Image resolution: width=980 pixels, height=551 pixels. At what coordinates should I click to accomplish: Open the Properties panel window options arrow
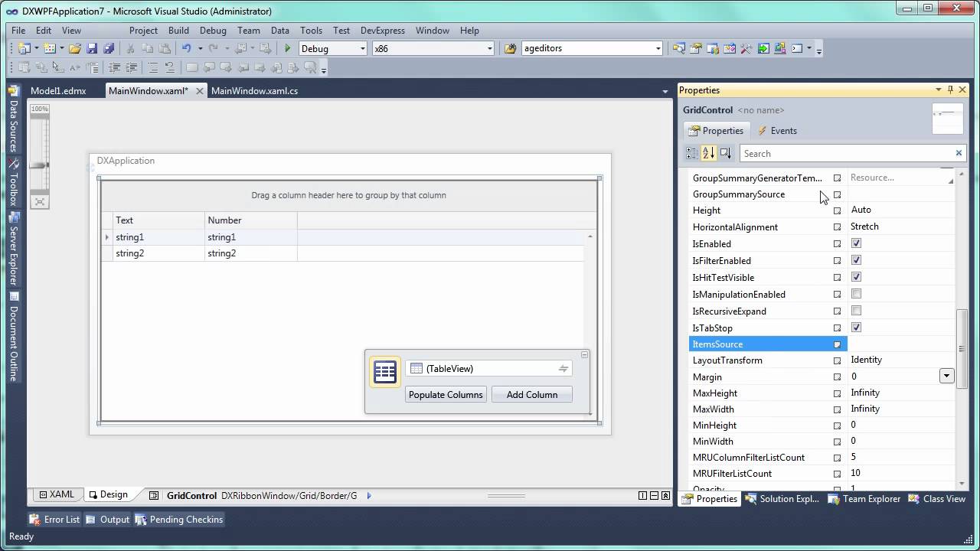(x=939, y=90)
